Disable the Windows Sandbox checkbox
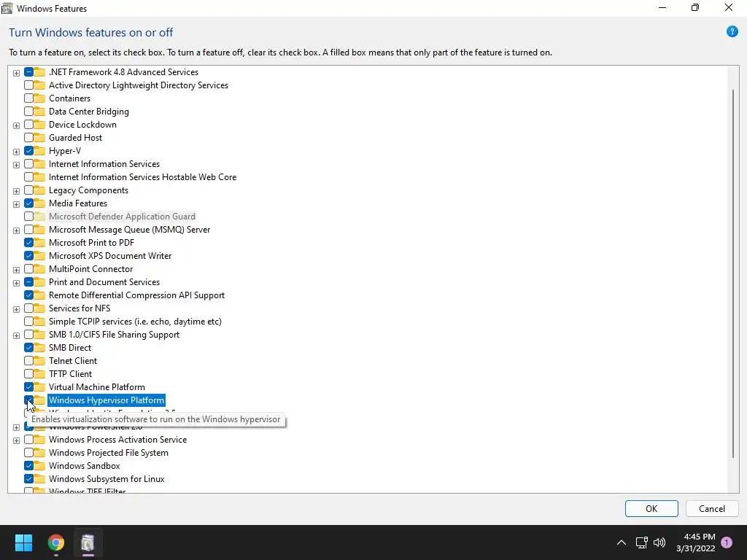747x560 pixels. tap(28, 465)
